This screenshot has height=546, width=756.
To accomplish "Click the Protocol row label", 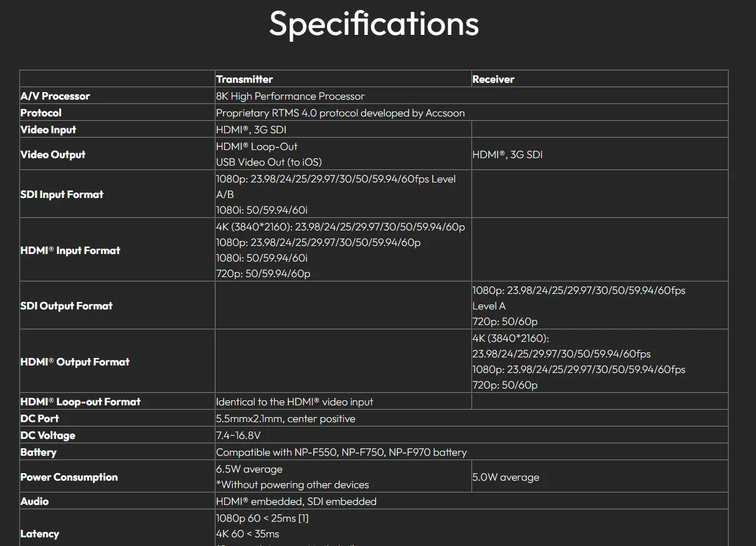I will click(40, 113).
